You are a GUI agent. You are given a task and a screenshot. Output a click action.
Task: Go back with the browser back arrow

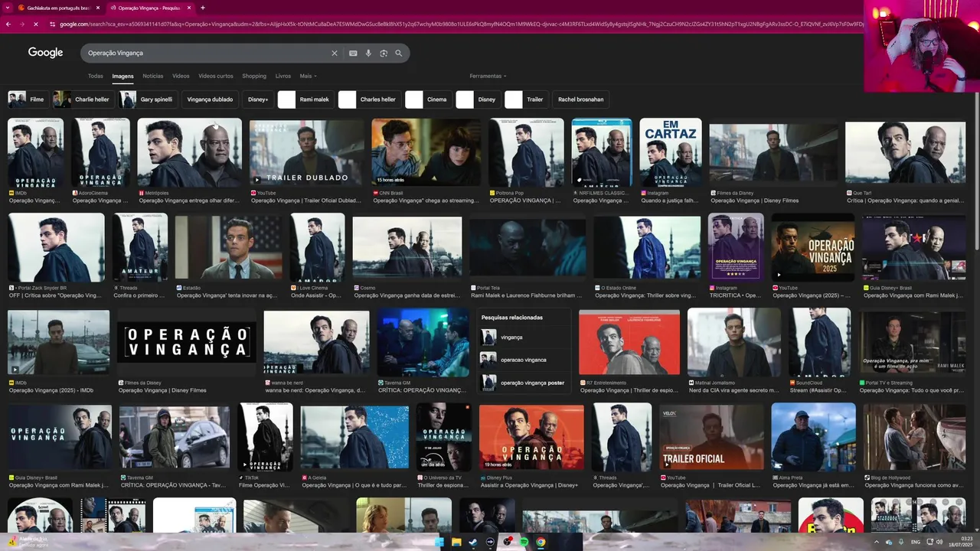(x=8, y=24)
